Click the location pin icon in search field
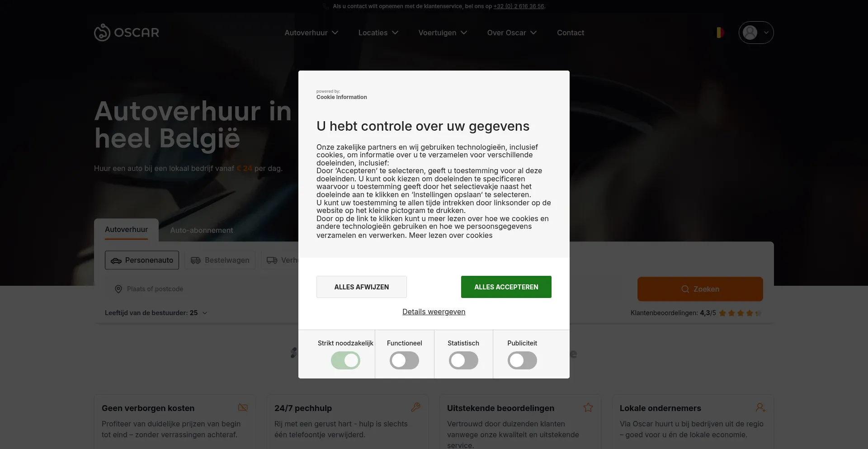Viewport: 868px width, 449px height. (118, 289)
